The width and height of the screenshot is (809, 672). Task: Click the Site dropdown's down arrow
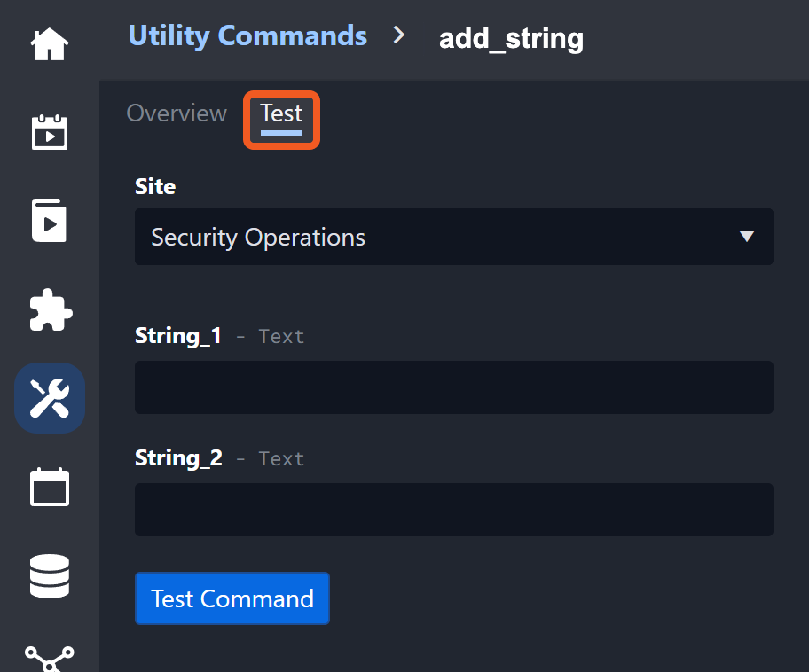point(747,237)
